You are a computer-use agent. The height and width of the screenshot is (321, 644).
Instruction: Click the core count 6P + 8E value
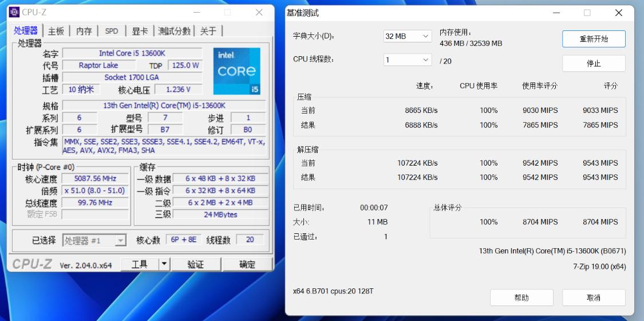184,240
